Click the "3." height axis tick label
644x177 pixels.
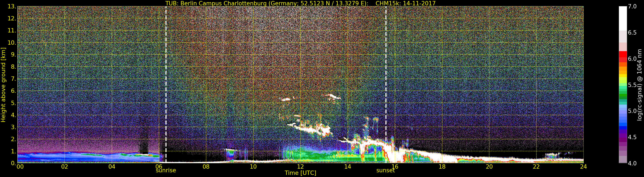coord(13,127)
